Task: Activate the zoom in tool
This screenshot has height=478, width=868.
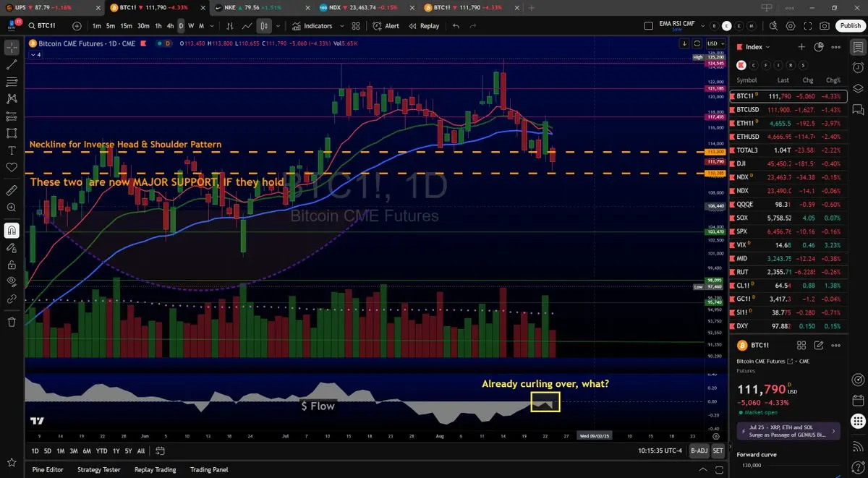Action: pos(12,208)
